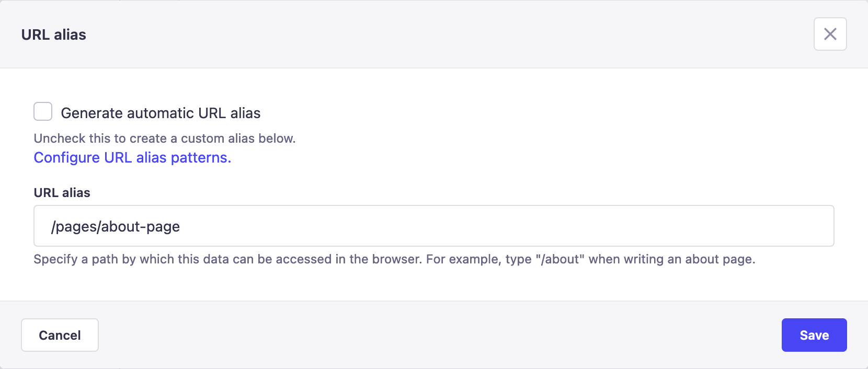Open Configure URL alias patterns link
The height and width of the screenshot is (369, 868).
(132, 157)
